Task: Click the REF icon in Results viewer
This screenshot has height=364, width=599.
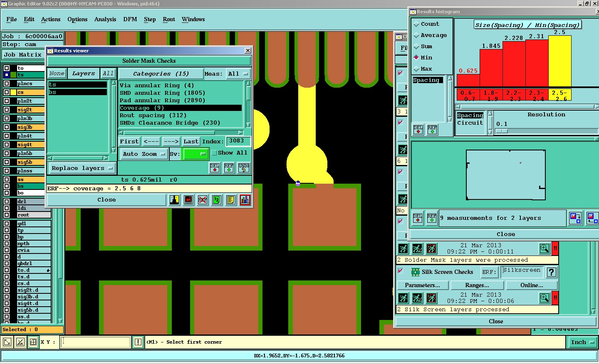Action: pos(229,168)
